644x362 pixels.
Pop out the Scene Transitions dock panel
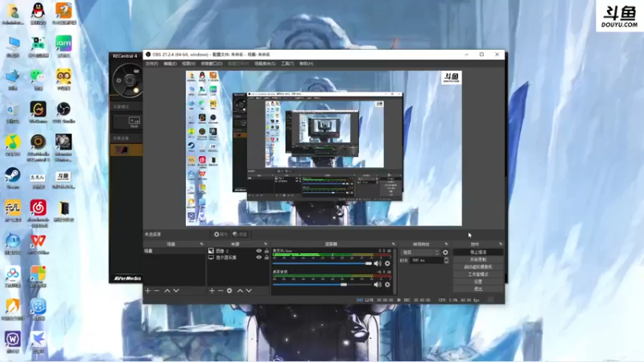click(x=447, y=245)
